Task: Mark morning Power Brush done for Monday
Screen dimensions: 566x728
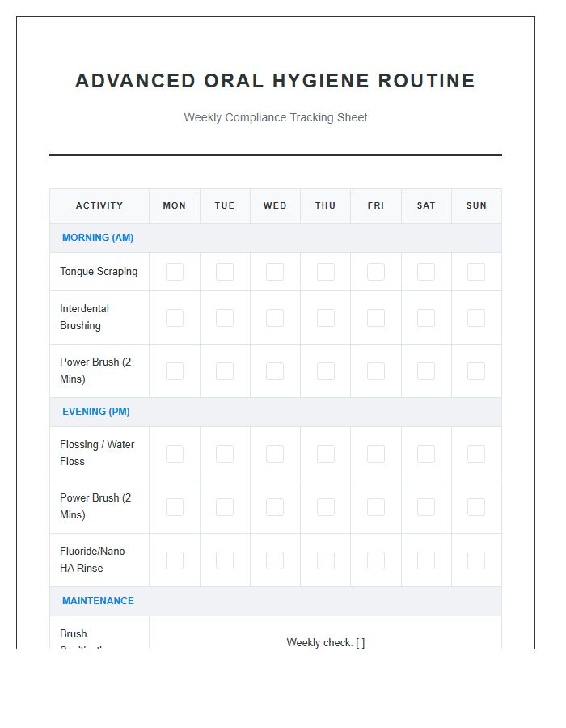Action: (175, 371)
